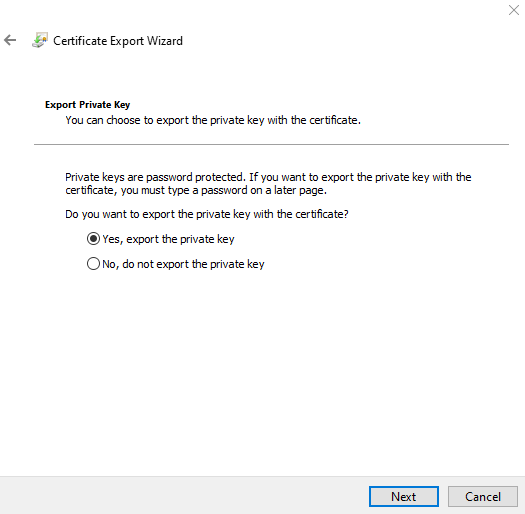Click the empty white area below radio options

[261, 368]
